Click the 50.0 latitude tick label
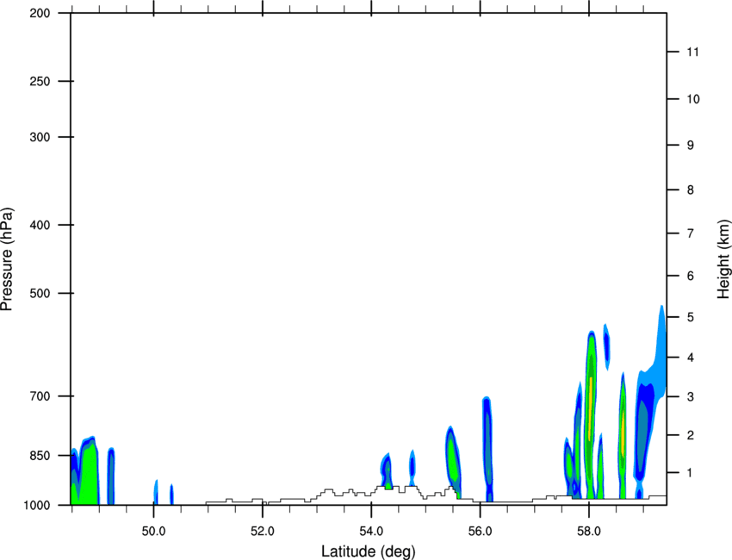 click(x=153, y=532)
